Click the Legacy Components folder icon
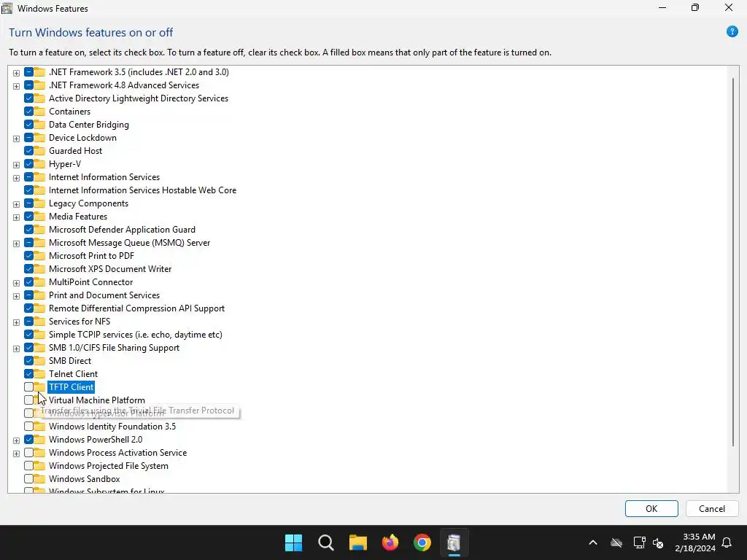Viewport: 747px width, 560px height. tap(39, 203)
